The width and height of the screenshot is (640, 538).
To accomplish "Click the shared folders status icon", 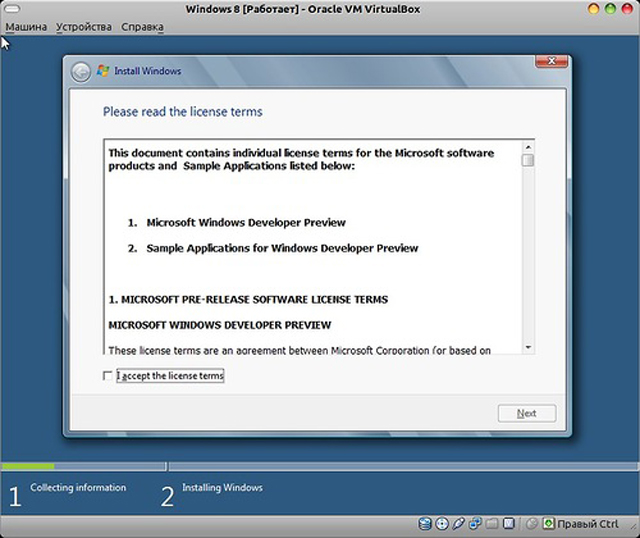I will [492, 523].
